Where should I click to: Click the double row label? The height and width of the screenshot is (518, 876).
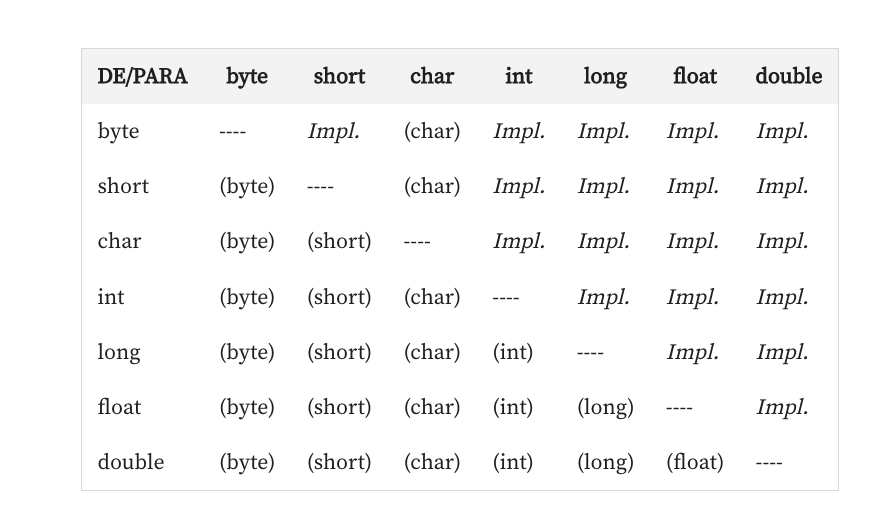pos(130,462)
